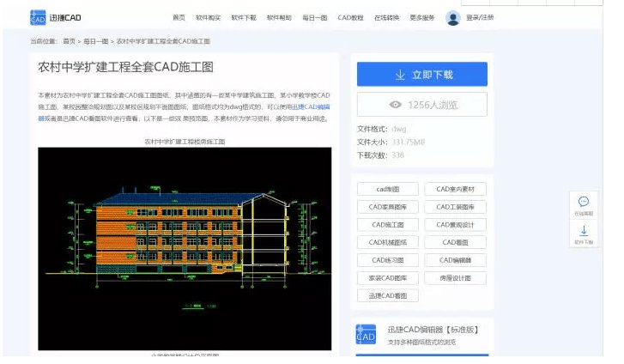Click the CAD编辑器 tag
The width and height of the screenshot is (624, 364).
click(455, 260)
